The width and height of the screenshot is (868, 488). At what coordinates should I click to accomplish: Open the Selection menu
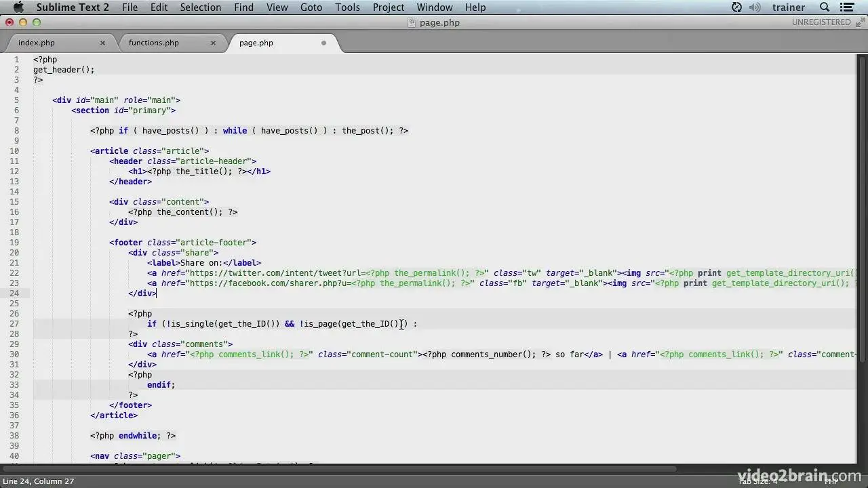(x=201, y=7)
